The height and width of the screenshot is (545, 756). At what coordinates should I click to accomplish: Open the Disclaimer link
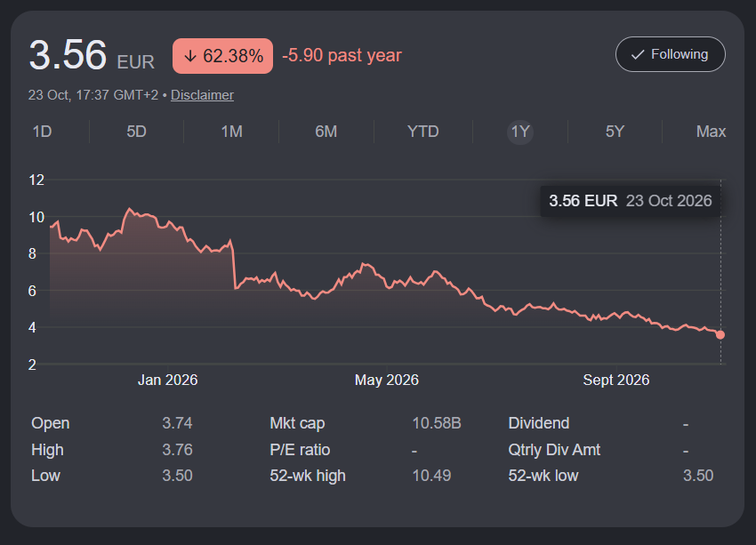tap(202, 95)
